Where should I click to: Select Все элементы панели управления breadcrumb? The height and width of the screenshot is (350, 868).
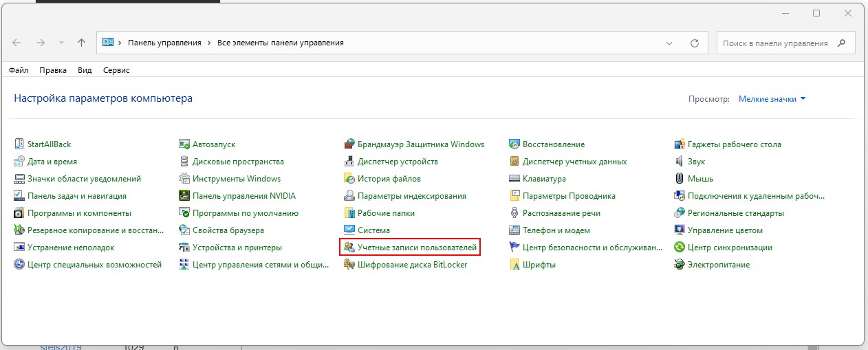point(280,43)
